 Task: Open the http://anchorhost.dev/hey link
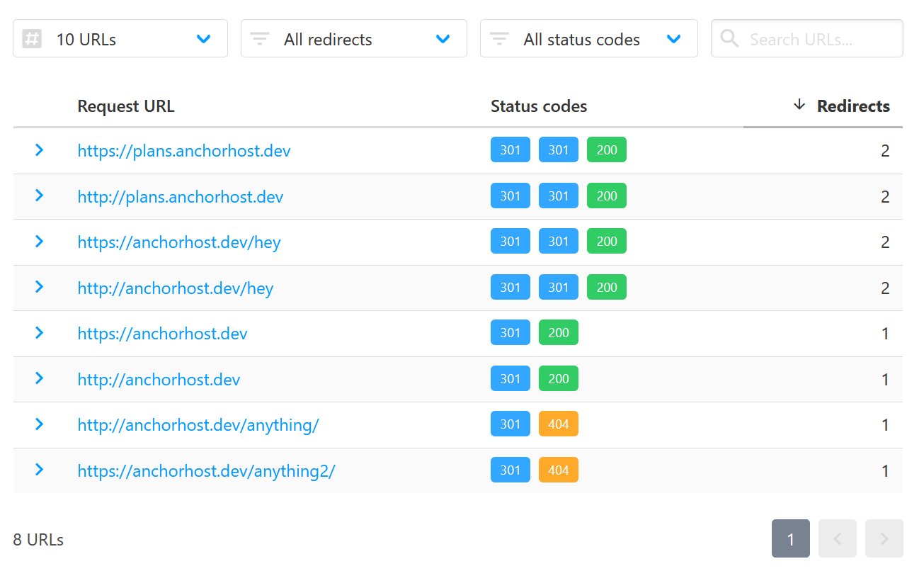176,288
